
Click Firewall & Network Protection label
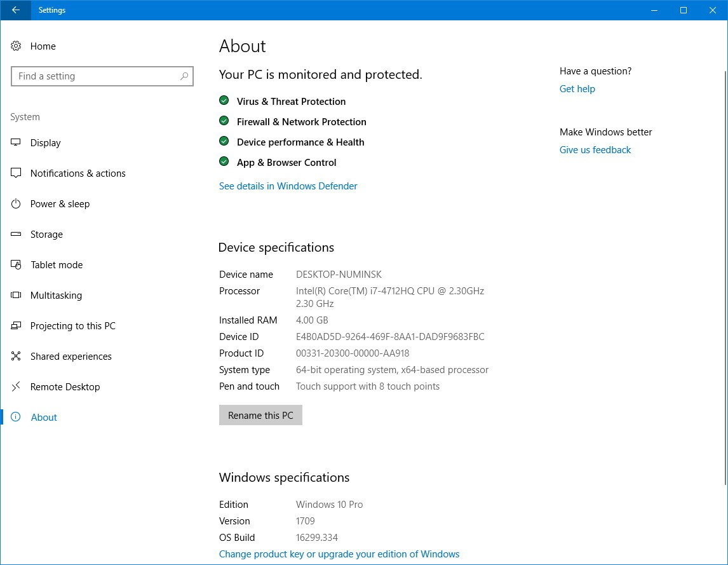(301, 122)
